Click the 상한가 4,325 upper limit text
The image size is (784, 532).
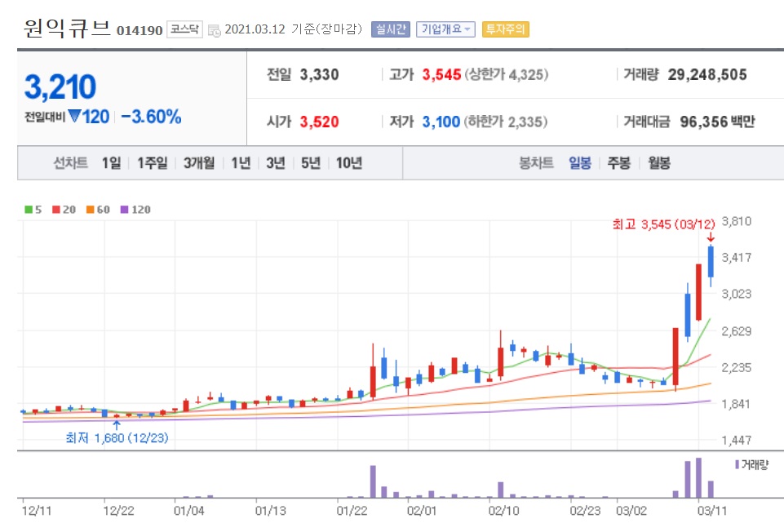[507, 74]
